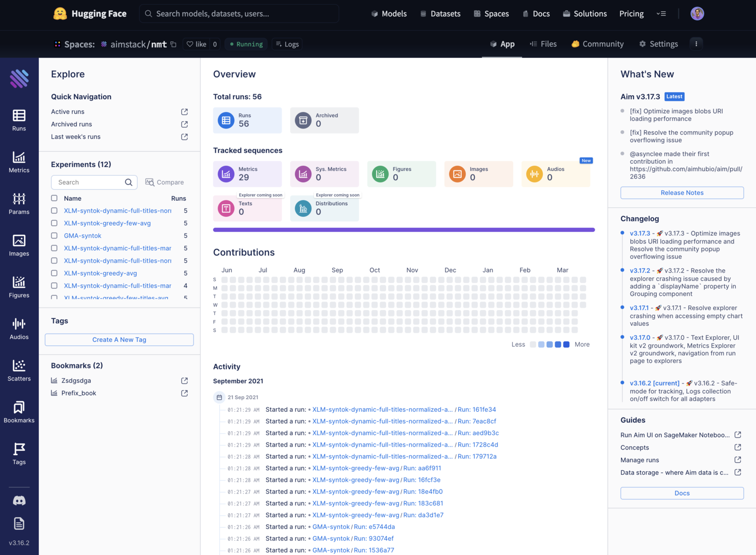Click the Discord icon in sidebar
756x555 pixels.
[19, 501]
